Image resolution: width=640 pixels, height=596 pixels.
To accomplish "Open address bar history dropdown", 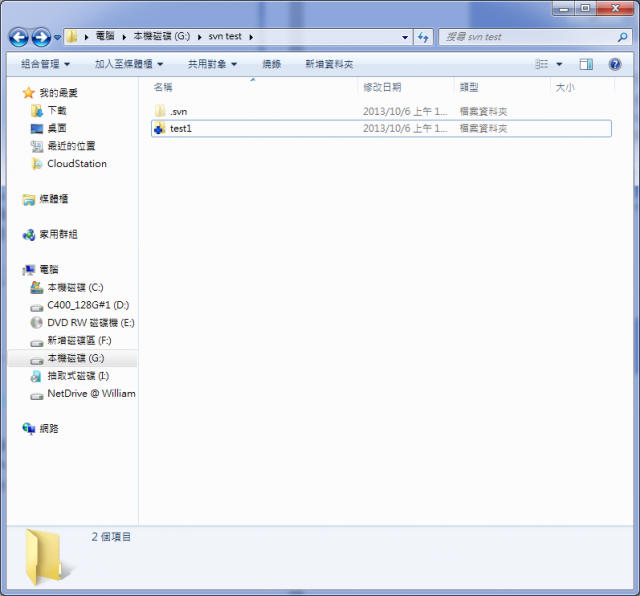I will point(405,37).
